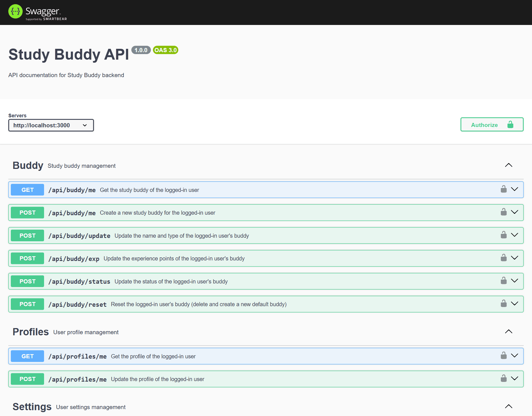Screen dimensions: 532x416
Task: Click the Servers label
Action: 17,116
